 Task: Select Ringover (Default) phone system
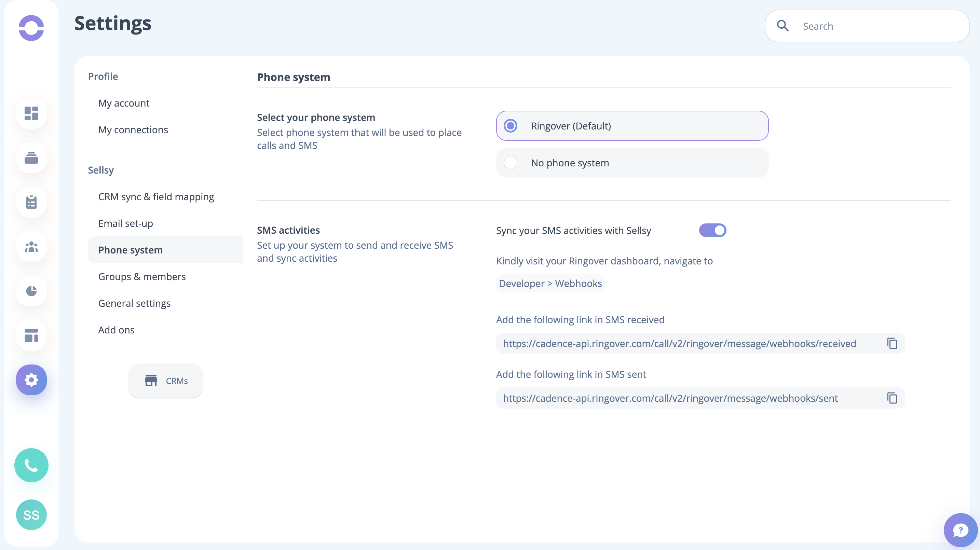(x=632, y=126)
